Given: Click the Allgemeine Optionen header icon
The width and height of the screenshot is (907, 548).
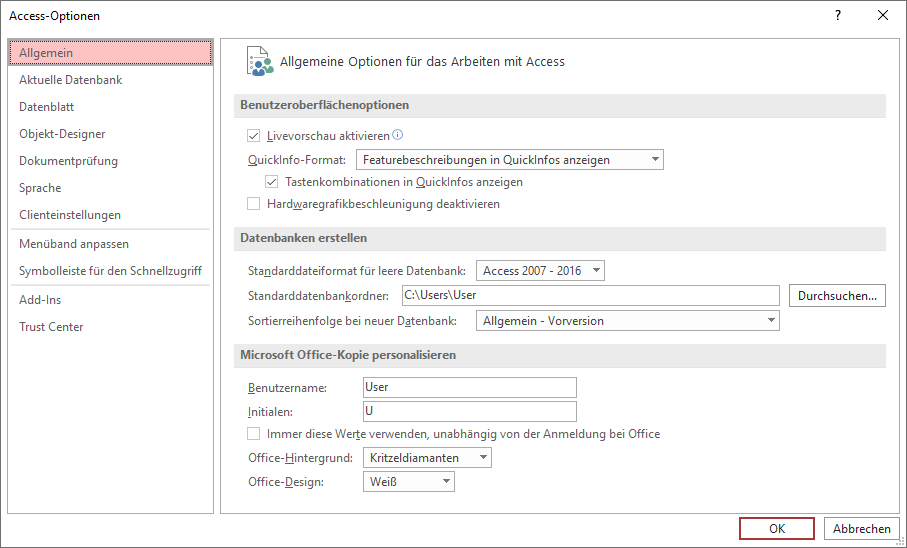Looking at the screenshot, I should [259, 61].
